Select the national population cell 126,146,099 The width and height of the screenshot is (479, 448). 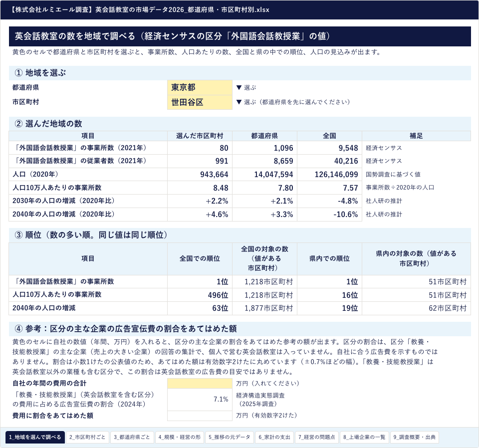[x=330, y=175]
